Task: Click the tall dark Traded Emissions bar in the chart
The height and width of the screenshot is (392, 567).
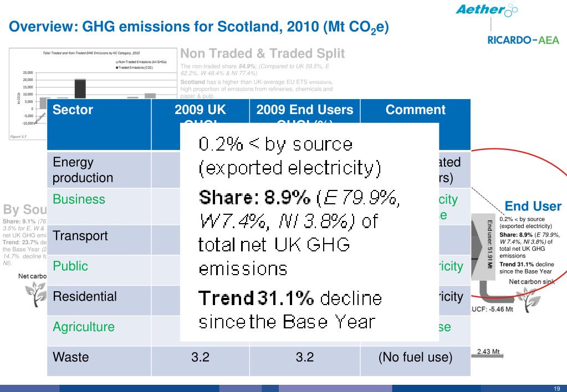Action: [80, 89]
